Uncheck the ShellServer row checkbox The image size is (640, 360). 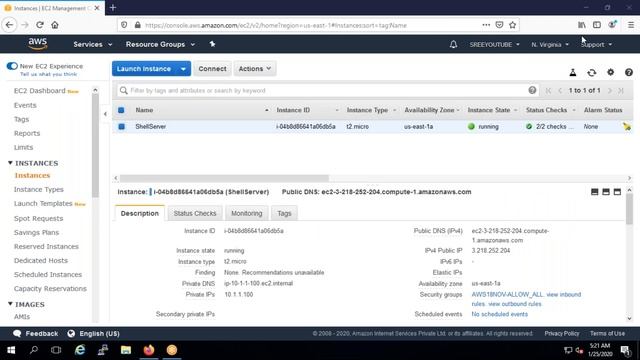pos(121,127)
